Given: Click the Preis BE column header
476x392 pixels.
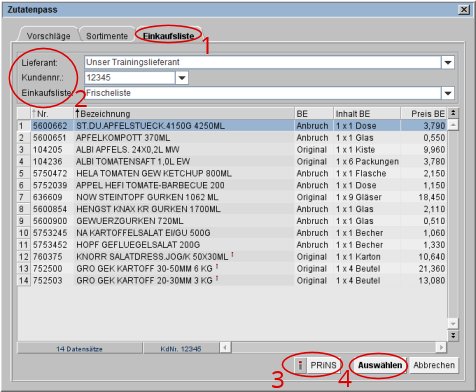Looking at the screenshot, I should coord(424,114).
